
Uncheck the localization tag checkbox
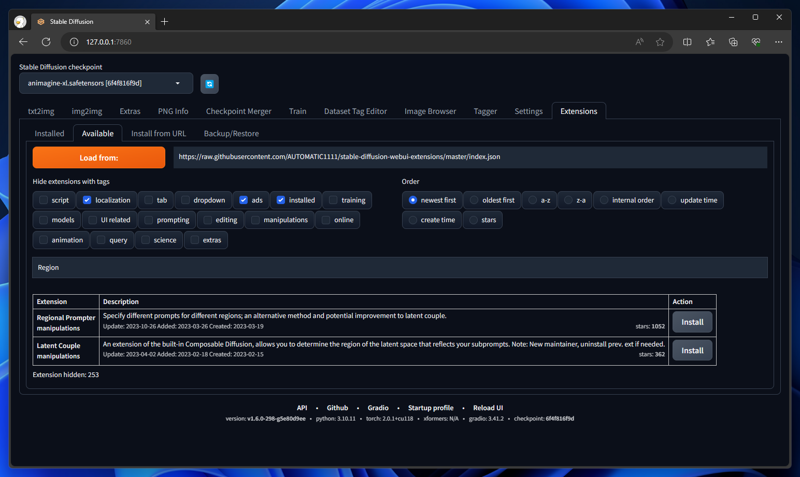click(87, 200)
